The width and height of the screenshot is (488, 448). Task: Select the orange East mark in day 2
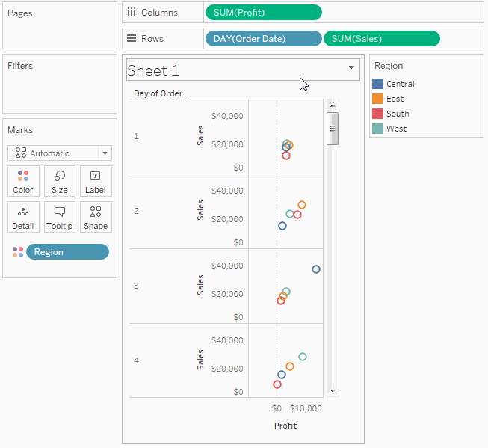pos(302,205)
